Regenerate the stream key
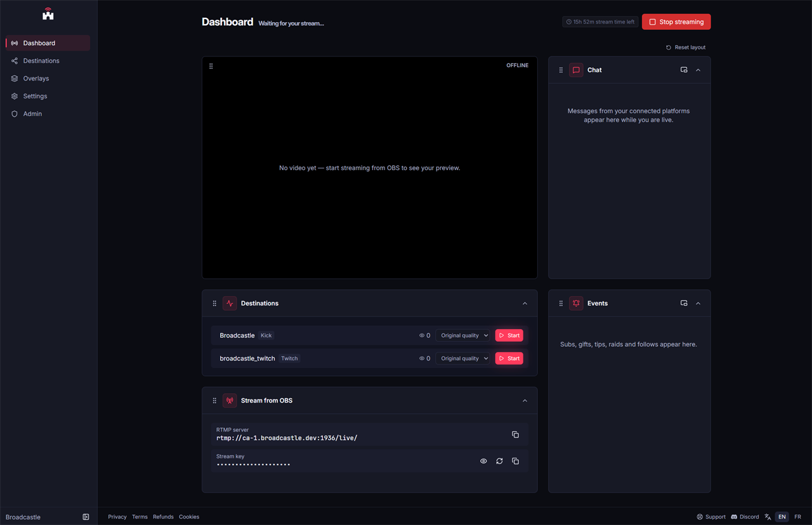Viewport: 812px width, 525px height. [499, 461]
